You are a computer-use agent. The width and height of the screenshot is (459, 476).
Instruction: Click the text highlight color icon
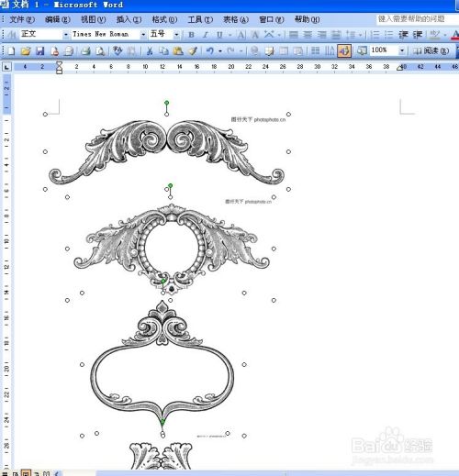pyautogui.click(x=434, y=35)
